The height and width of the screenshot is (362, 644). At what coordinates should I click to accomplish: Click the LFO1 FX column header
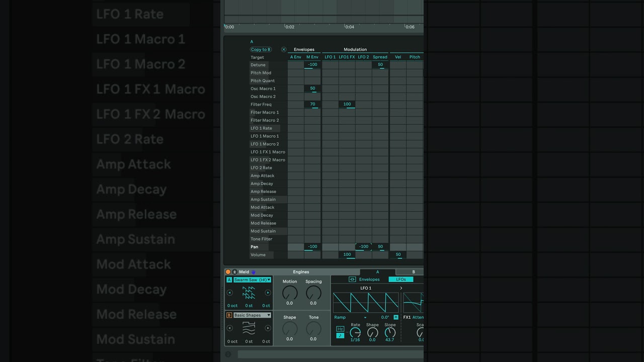(x=347, y=57)
